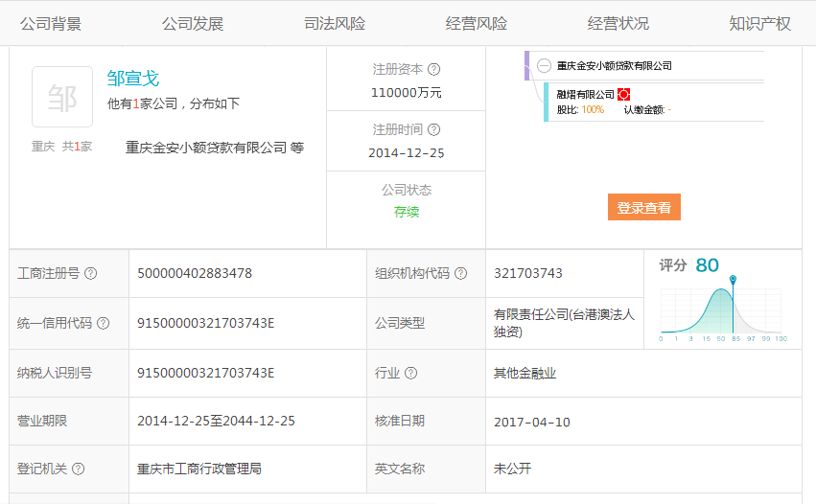This screenshot has width=816, height=504.
Task: Open help icon beside 注册时间
Action: 434,129
